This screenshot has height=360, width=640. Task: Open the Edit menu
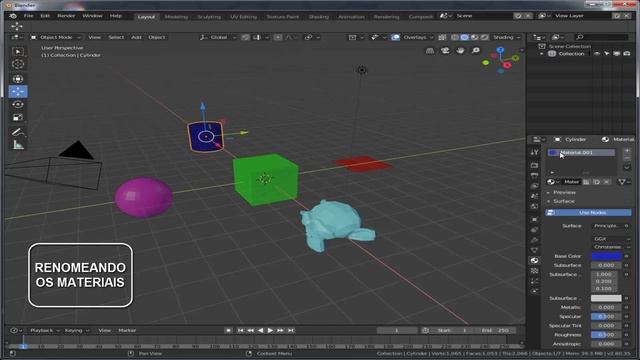(45, 16)
